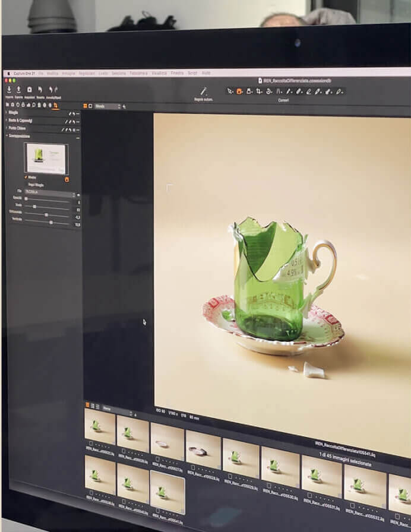Click the 80 mm focal length text
The width and height of the screenshot is (411, 532).
pyautogui.click(x=194, y=417)
